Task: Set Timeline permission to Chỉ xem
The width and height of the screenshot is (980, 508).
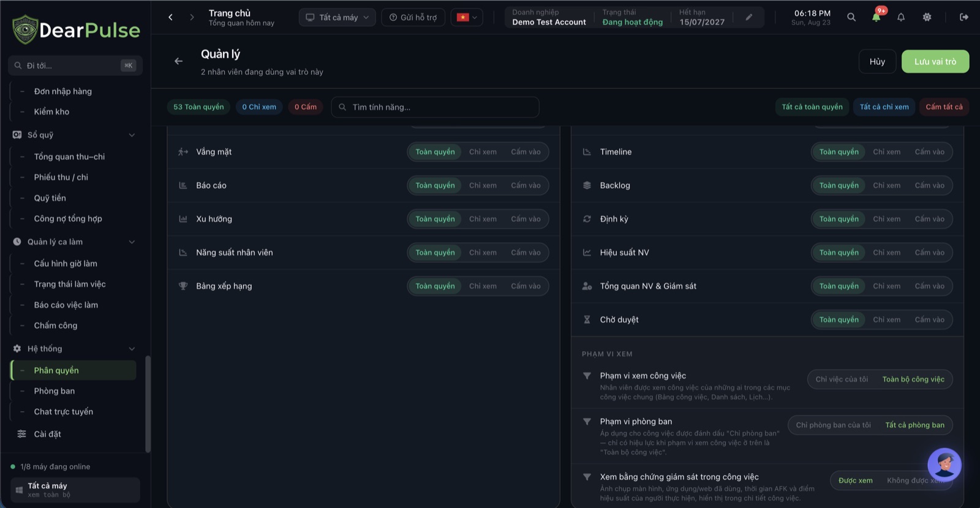Action: click(x=886, y=152)
